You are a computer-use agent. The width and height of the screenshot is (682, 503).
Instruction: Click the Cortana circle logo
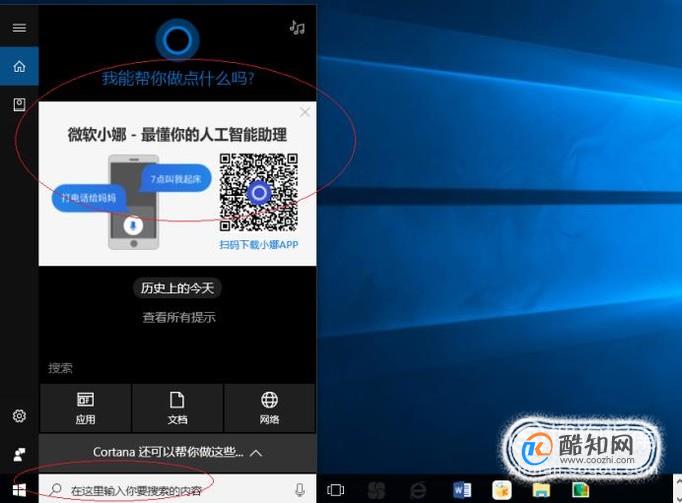177,40
